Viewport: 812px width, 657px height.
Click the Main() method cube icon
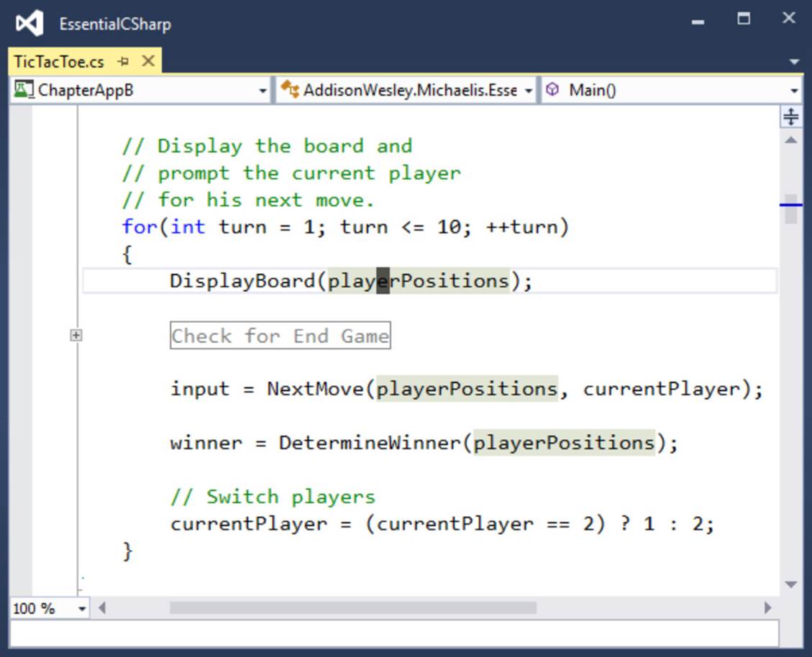[x=553, y=90]
